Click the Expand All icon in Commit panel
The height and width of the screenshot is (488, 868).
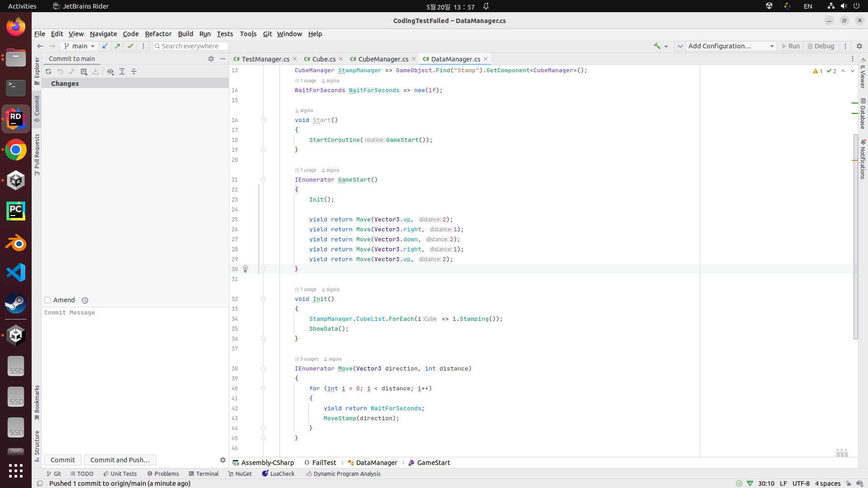point(122,71)
